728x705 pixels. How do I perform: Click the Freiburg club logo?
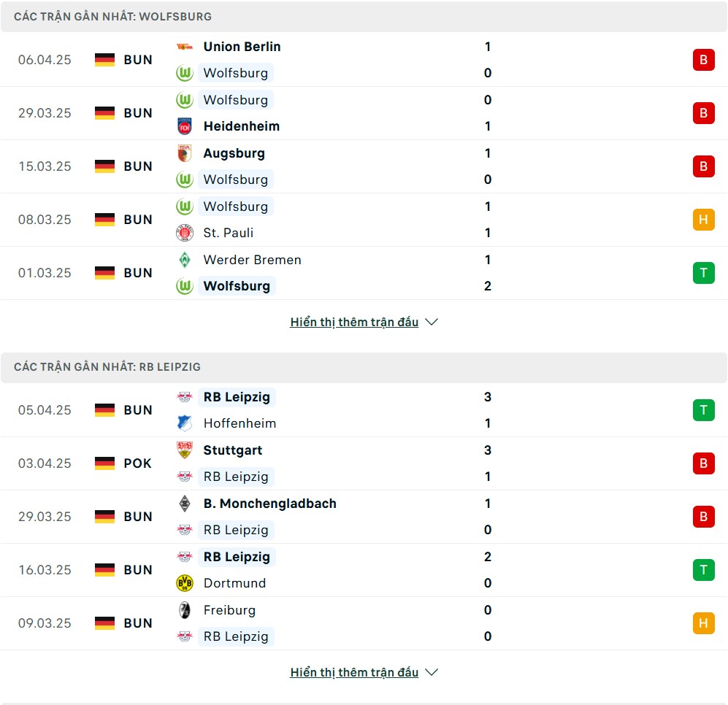click(184, 610)
